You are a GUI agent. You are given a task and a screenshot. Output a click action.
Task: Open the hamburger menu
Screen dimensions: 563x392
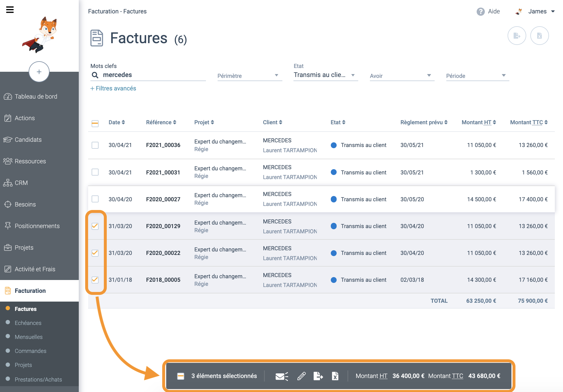pos(10,10)
